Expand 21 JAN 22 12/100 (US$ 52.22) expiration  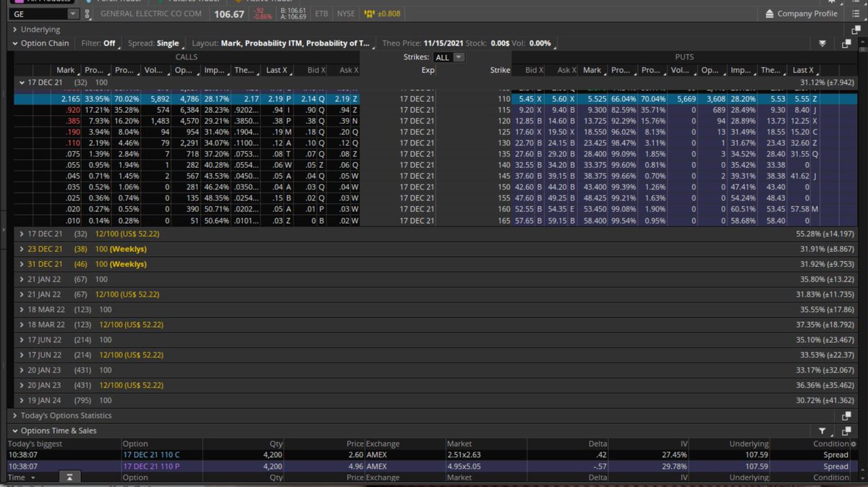click(22, 295)
